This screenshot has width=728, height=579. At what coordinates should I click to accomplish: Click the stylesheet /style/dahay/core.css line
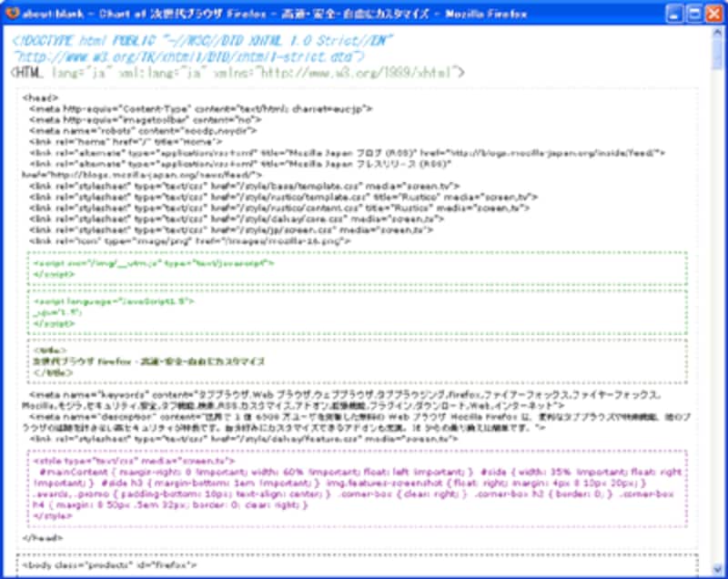tap(237, 219)
